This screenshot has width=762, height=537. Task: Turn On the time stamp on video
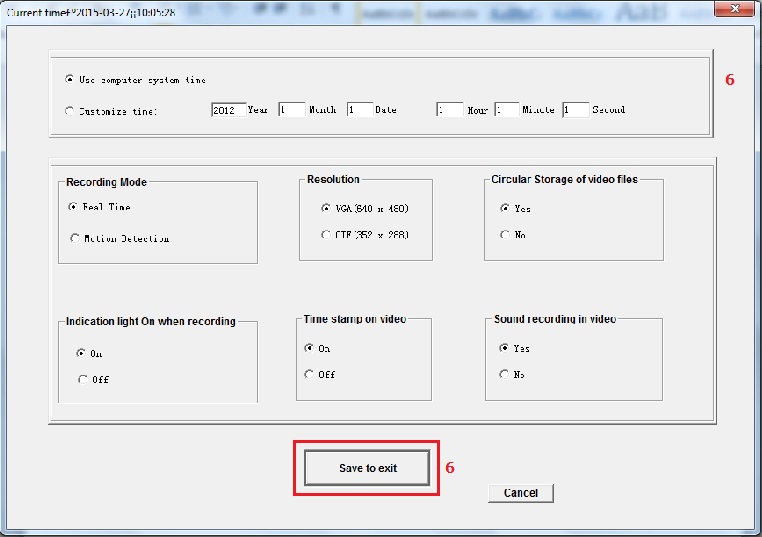click(309, 349)
